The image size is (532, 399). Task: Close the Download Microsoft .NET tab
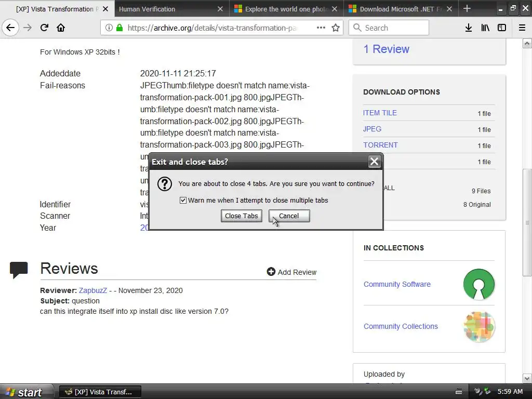(449, 9)
